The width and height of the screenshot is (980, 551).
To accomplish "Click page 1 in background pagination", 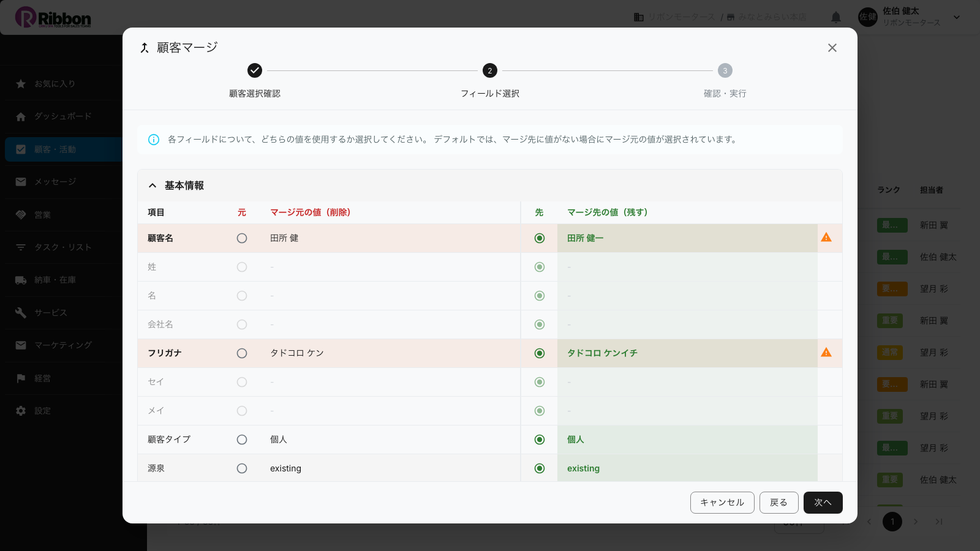I will coord(892,522).
